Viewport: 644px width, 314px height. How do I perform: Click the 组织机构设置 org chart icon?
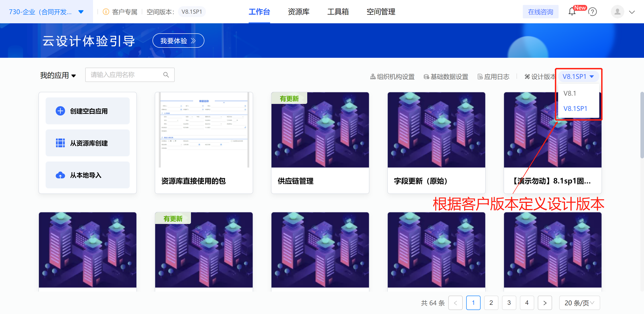coord(373,77)
